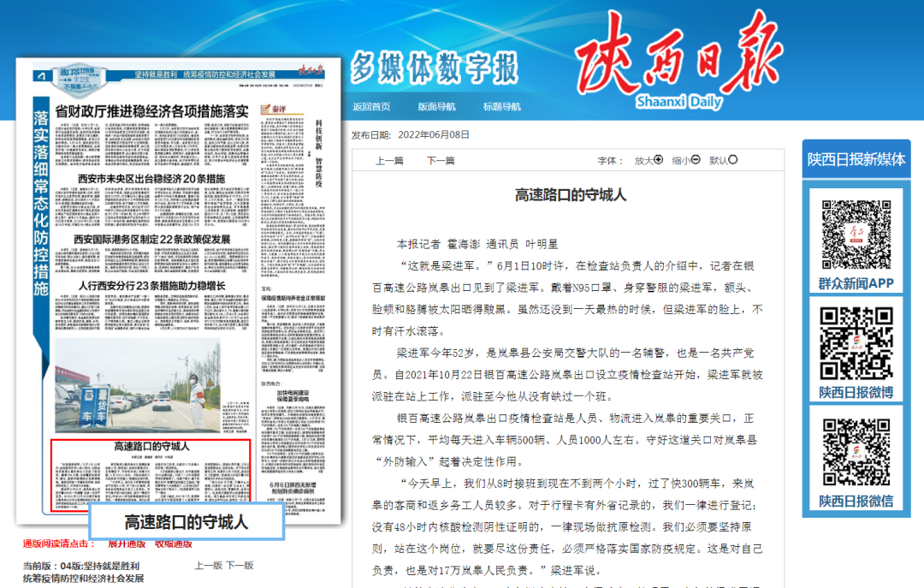Screen dimensions: 924x588
Task: Open headline 省财政厅推进稳经济各项措施落实 on page thumbnail
Action: pyautogui.click(x=151, y=111)
